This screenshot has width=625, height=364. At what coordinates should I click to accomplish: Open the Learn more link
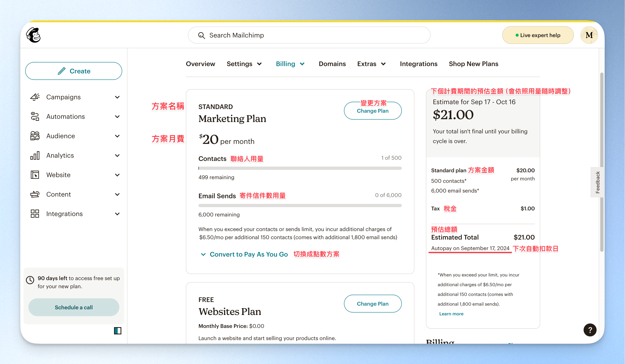(451, 314)
